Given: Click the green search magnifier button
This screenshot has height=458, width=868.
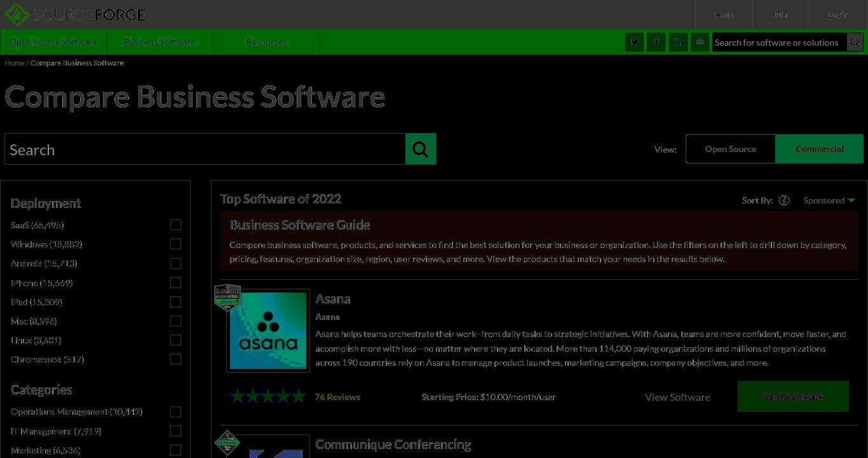Looking at the screenshot, I should click(421, 149).
